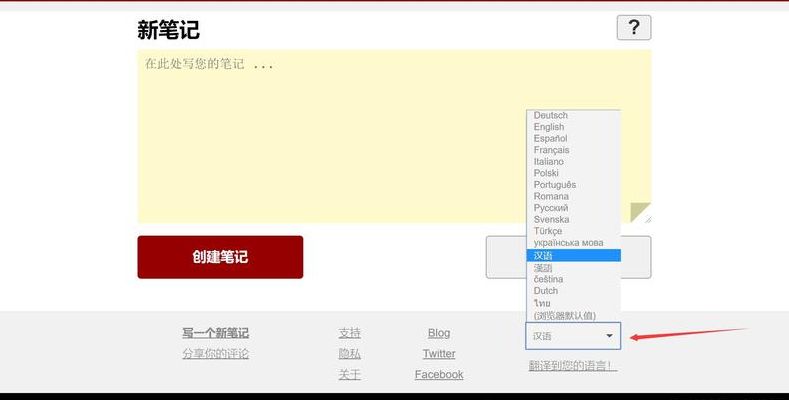The width and height of the screenshot is (789, 400).
Task: Open the 分享你的评论 link
Action: 215,354
